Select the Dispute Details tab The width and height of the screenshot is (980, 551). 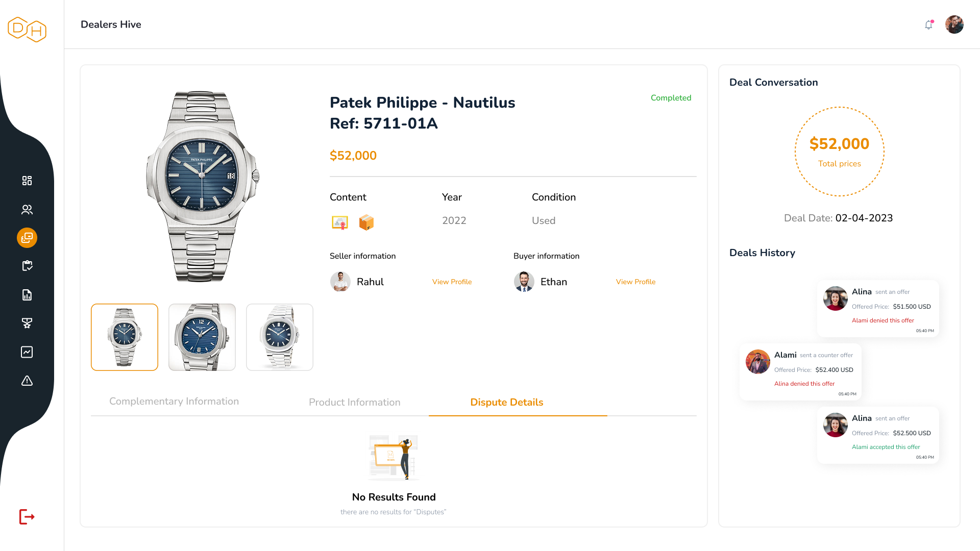click(506, 403)
